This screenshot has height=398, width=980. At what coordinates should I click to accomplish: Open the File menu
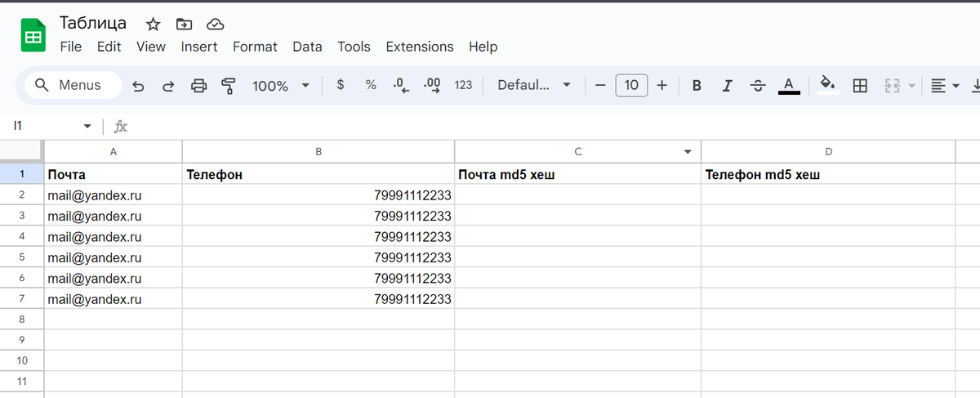tap(71, 47)
